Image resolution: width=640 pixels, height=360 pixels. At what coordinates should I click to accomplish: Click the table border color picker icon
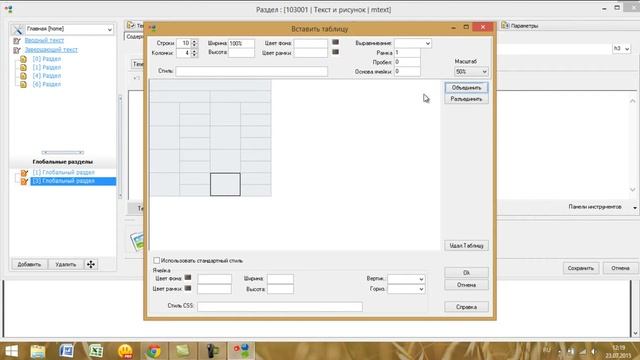click(336, 52)
